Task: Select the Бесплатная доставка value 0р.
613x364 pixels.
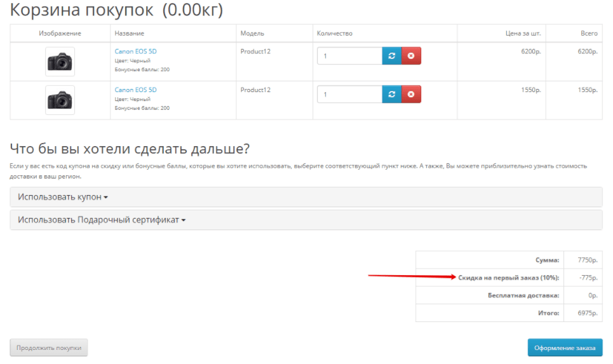Action: (593, 295)
